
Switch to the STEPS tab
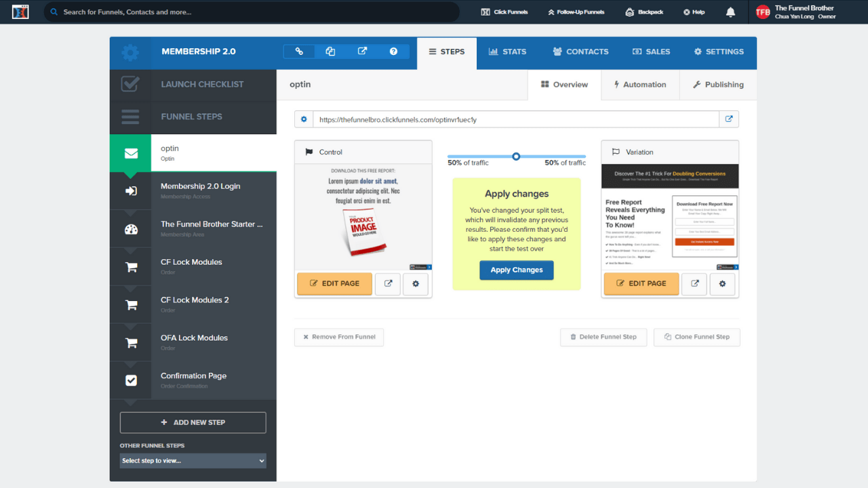tap(447, 52)
